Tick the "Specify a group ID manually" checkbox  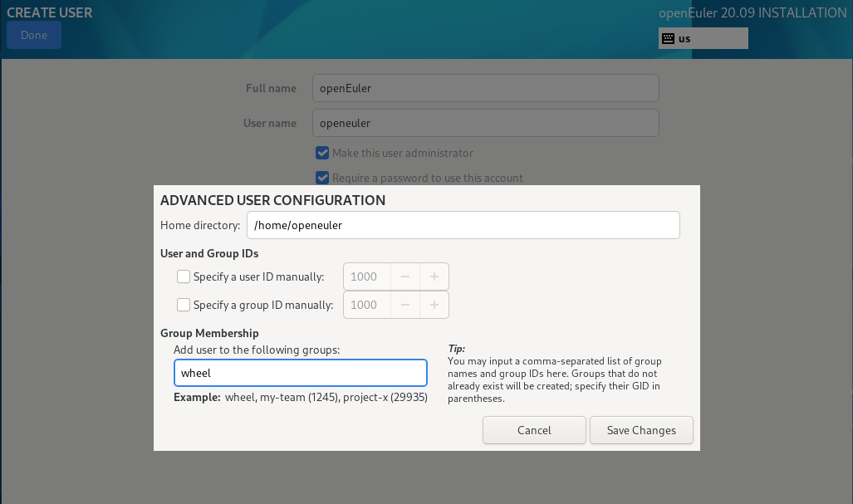tap(184, 305)
